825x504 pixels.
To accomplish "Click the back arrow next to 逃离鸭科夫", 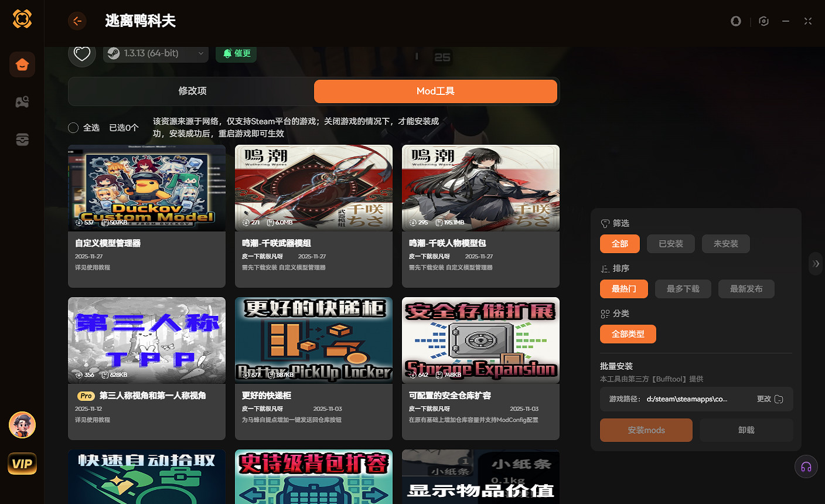I will 77,21.
